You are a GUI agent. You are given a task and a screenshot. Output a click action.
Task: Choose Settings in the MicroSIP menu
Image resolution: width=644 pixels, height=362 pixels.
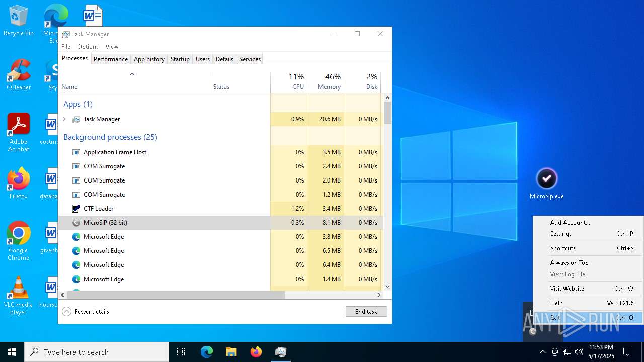588,234
